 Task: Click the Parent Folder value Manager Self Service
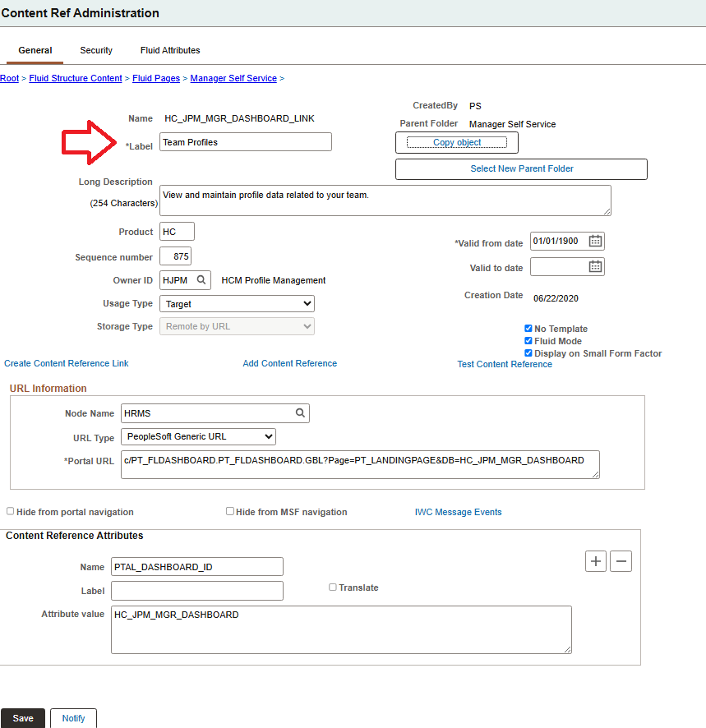512,124
